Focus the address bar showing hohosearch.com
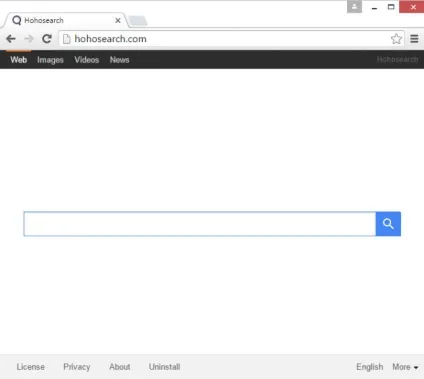This screenshot has height=379, width=424. pos(230,39)
